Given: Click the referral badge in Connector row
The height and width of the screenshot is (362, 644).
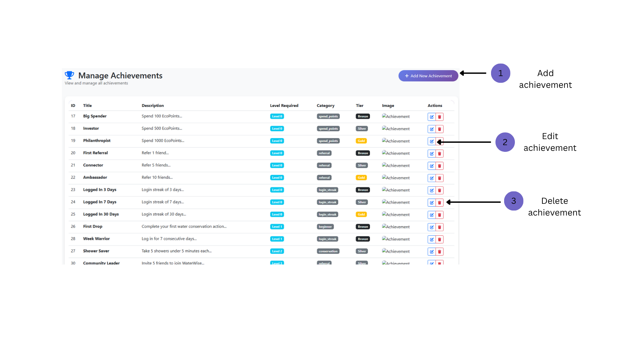Looking at the screenshot, I should [x=324, y=165].
